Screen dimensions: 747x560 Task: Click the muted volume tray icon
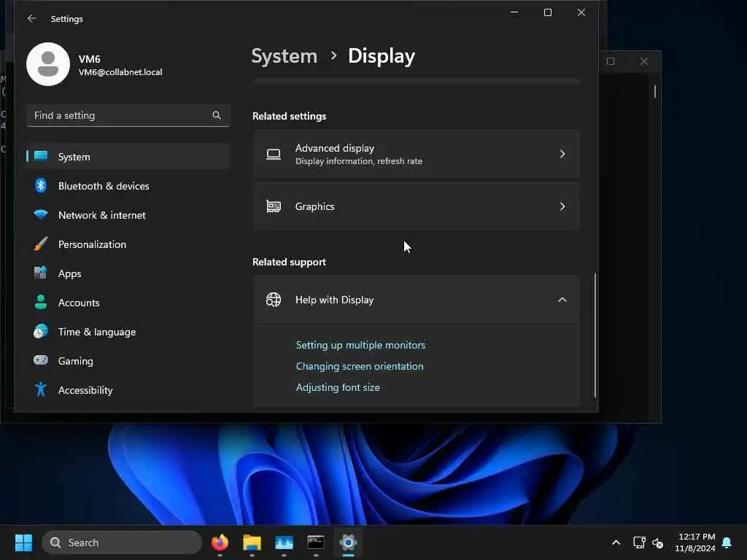pos(658,542)
